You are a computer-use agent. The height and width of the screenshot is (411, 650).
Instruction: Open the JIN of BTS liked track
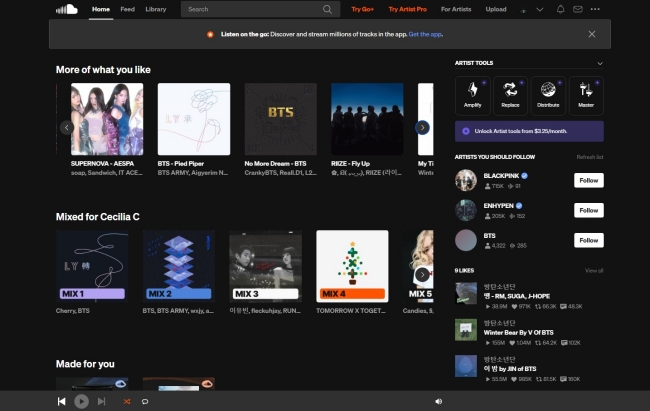pos(510,369)
